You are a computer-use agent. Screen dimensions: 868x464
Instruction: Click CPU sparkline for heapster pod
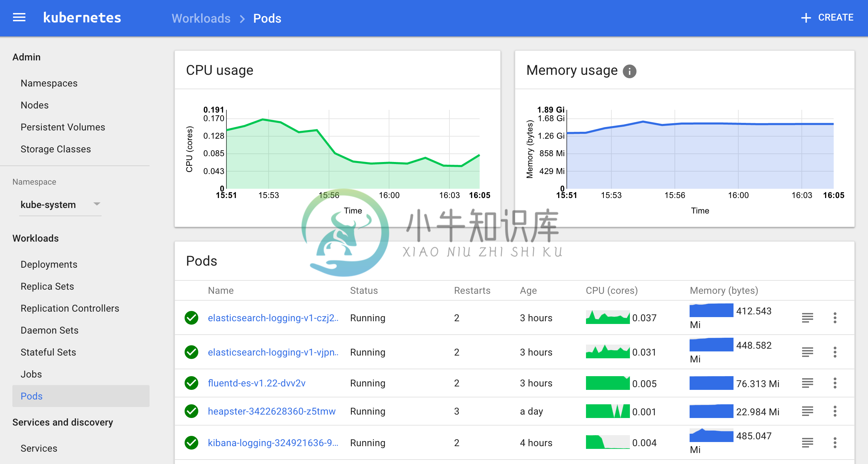(x=608, y=411)
